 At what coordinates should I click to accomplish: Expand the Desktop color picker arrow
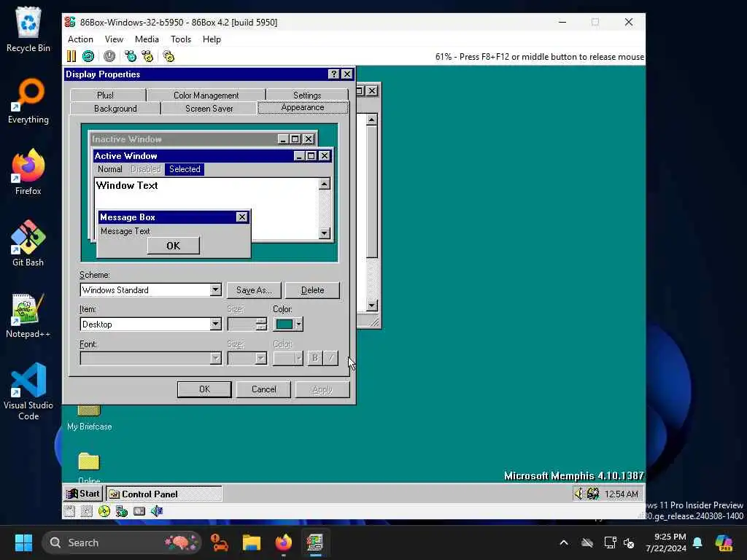(298, 324)
